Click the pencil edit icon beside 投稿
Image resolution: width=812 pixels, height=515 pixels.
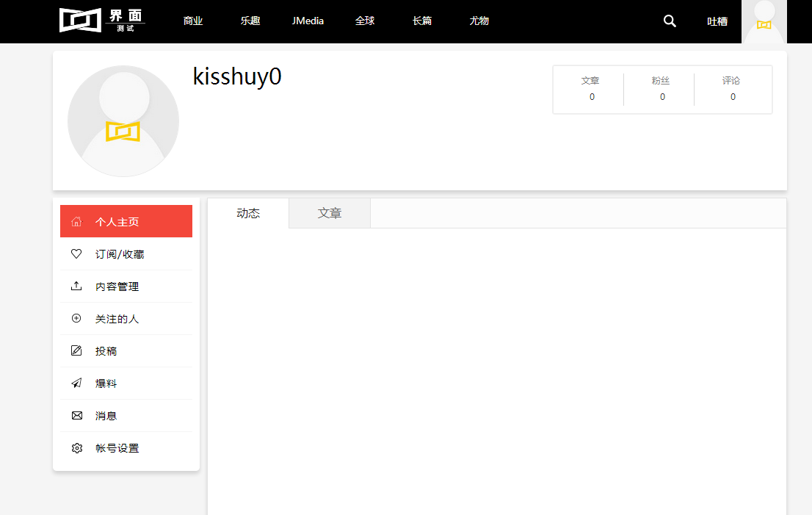click(76, 350)
